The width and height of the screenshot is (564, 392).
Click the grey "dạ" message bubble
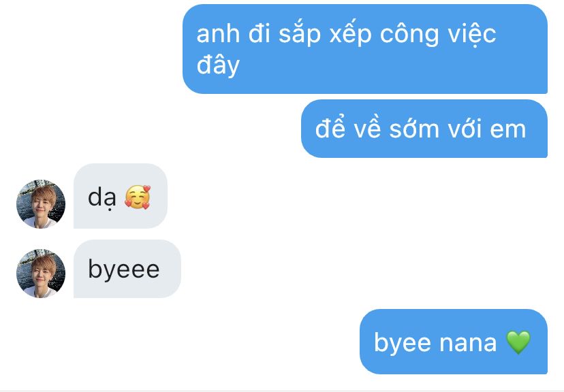pos(121,196)
